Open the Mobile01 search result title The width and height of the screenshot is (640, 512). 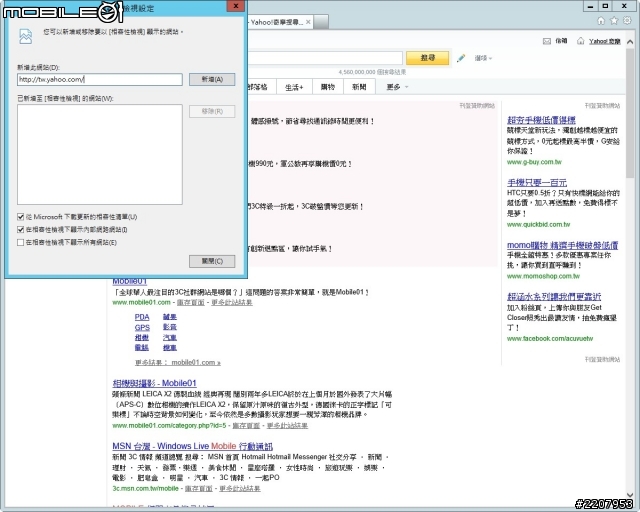[129, 281]
